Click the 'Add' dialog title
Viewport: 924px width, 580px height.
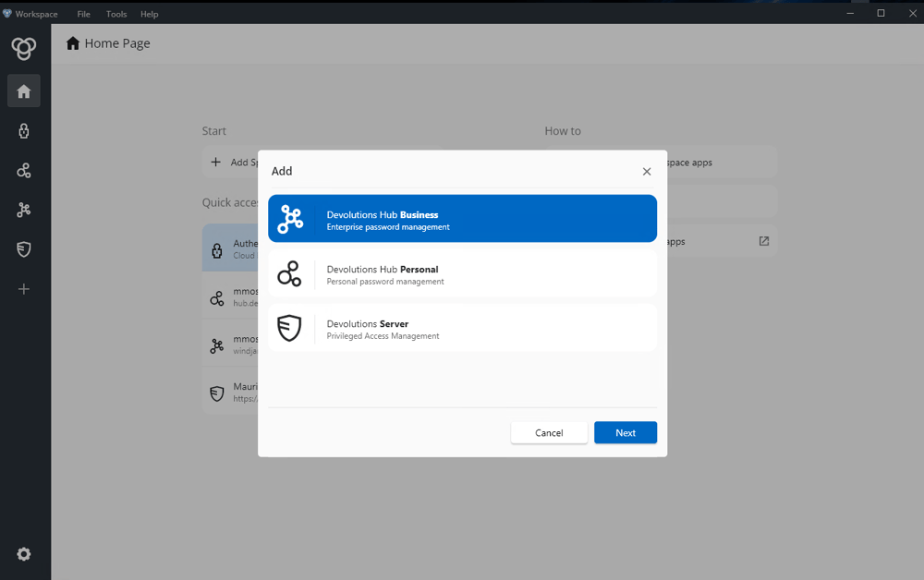pos(282,172)
